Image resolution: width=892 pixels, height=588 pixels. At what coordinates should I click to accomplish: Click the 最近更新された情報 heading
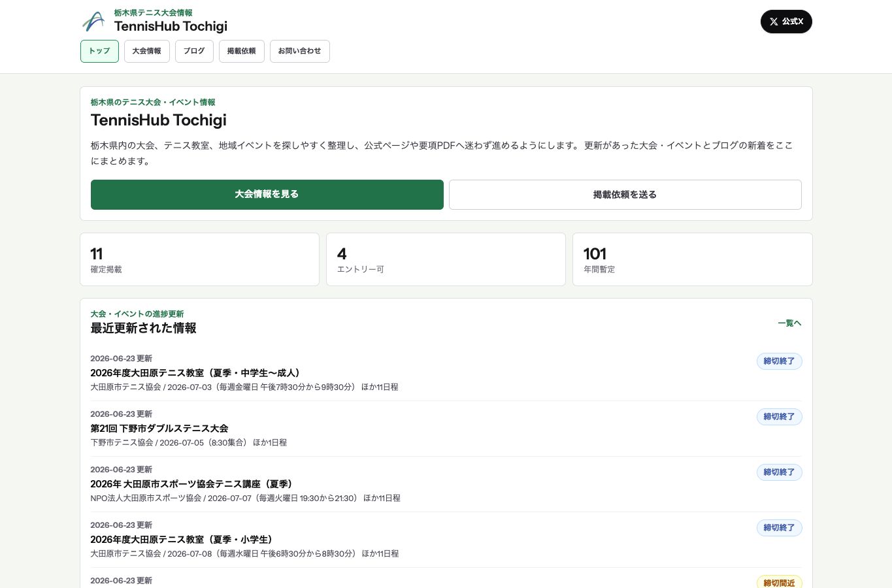pos(143,328)
